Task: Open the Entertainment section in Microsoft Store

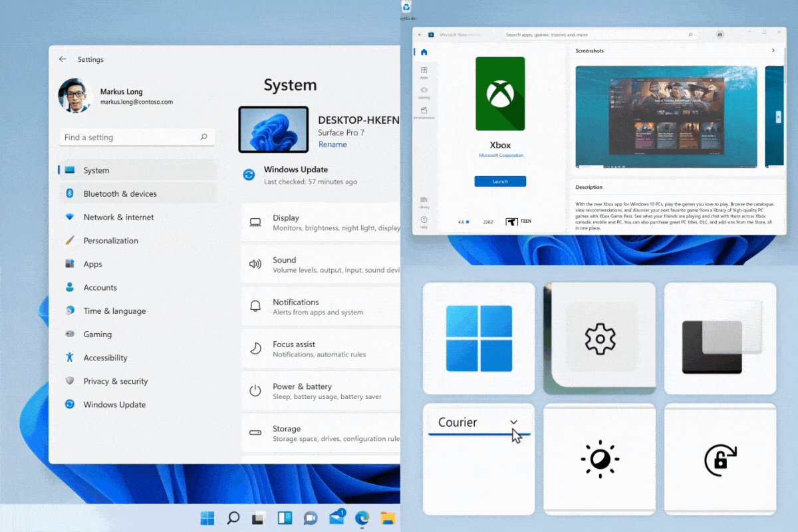Action: pyautogui.click(x=425, y=113)
